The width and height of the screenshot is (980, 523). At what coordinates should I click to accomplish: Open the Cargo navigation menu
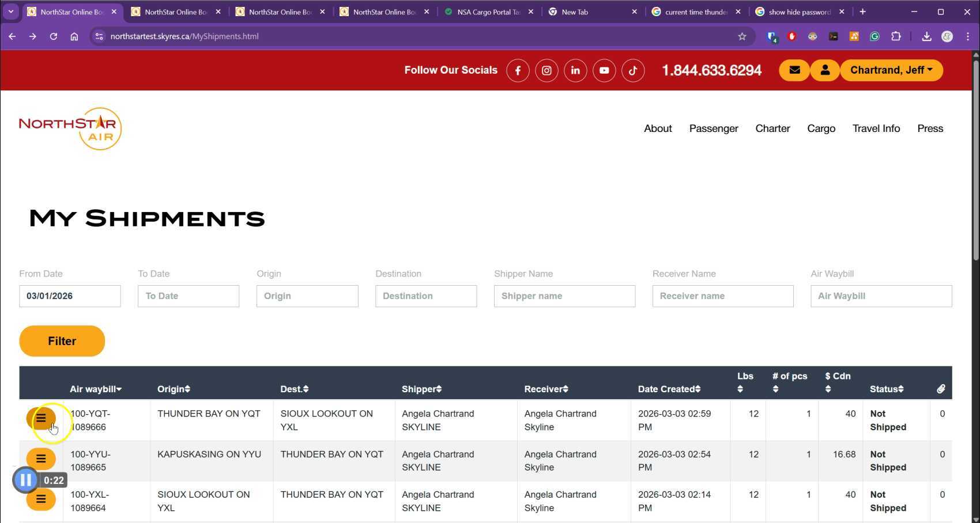[821, 128]
